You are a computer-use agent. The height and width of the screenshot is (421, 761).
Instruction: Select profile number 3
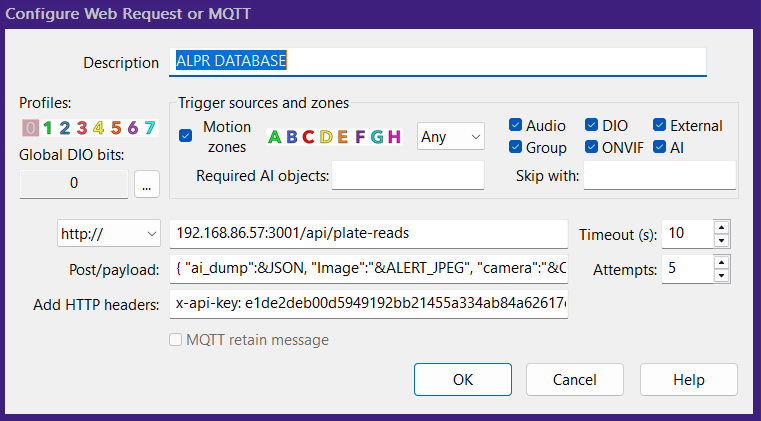82,128
